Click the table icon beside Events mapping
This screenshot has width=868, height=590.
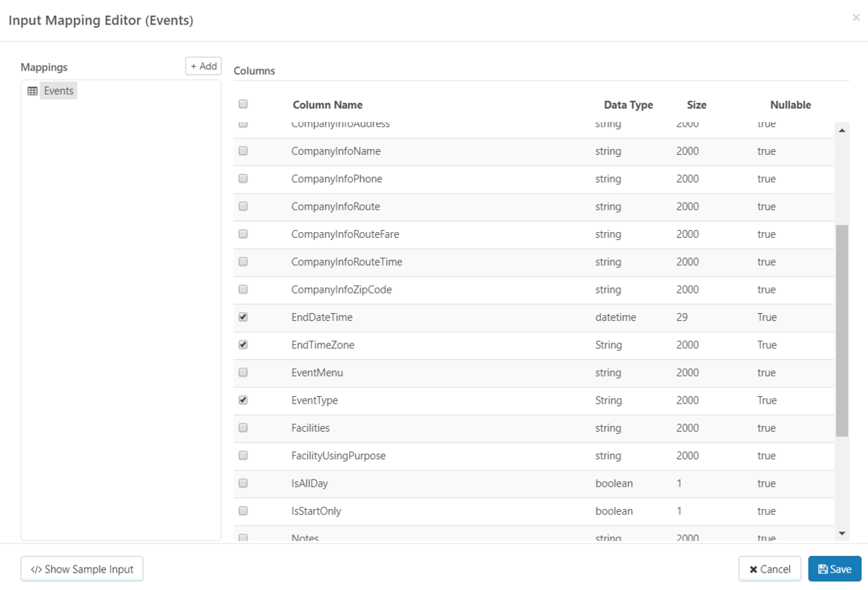(32, 91)
